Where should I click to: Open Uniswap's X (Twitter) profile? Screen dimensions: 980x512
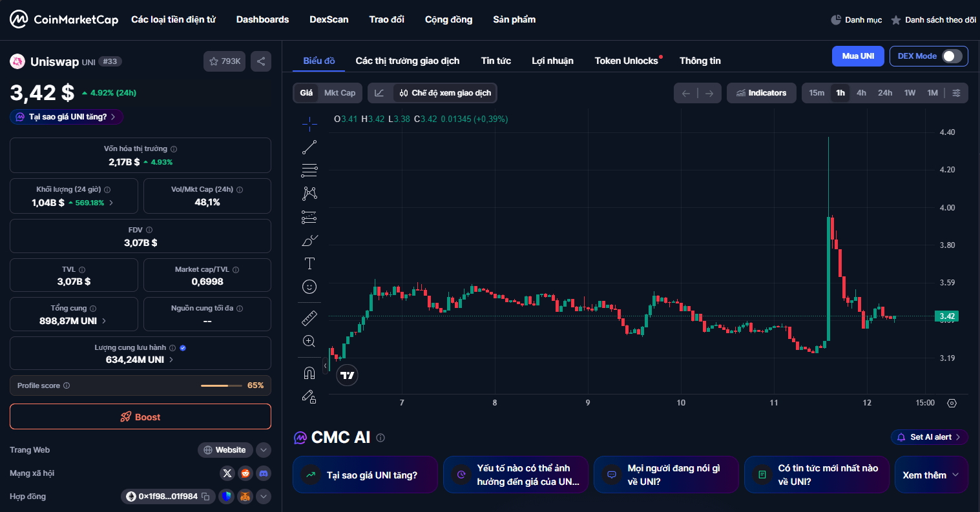click(227, 473)
